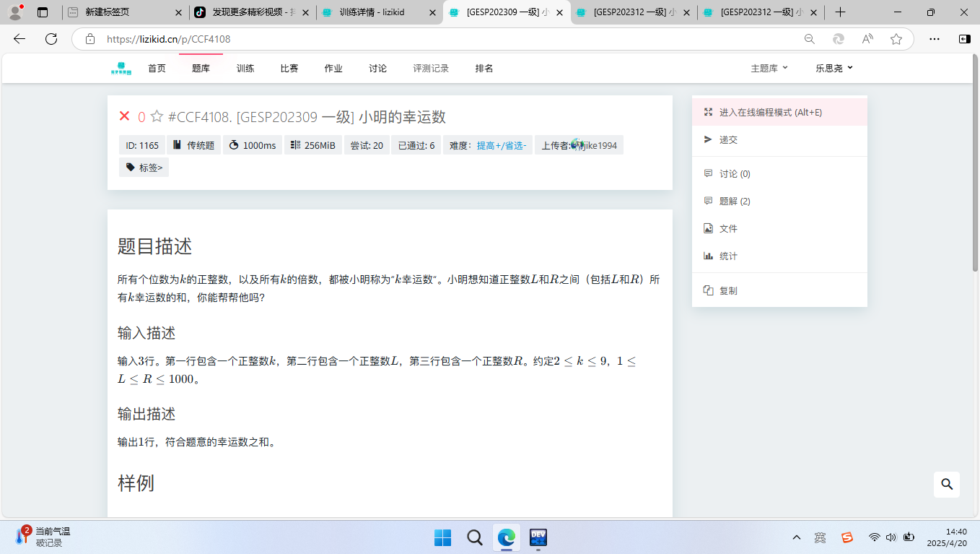Click 递交 to submit a solution

728,140
